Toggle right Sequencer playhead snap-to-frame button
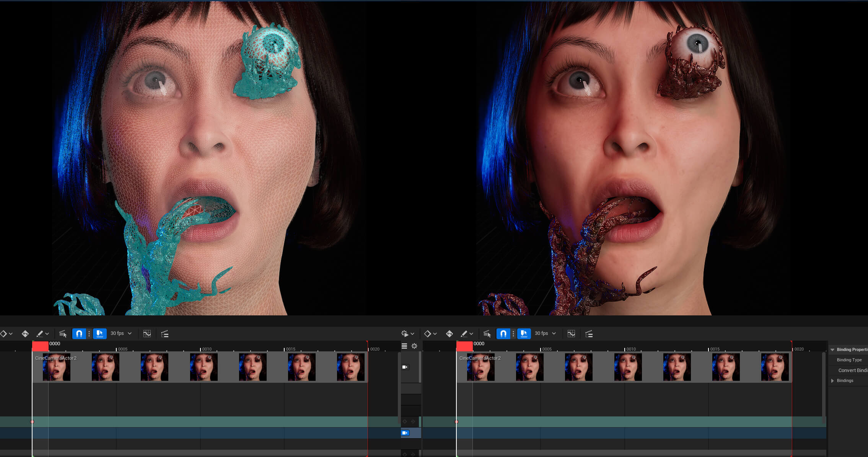Image resolution: width=868 pixels, height=457 pixels. tap(524, 334)
